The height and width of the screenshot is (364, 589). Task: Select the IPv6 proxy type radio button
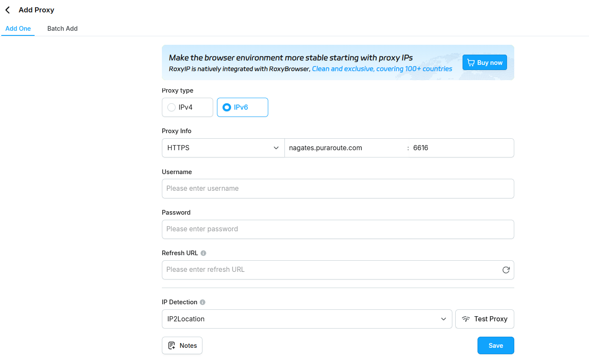click(x=227, y=108)
